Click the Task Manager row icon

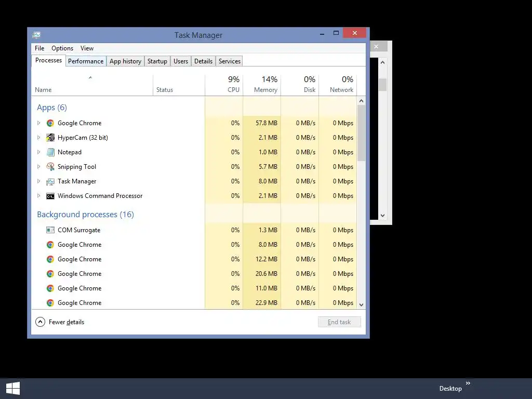click(50, 181)
